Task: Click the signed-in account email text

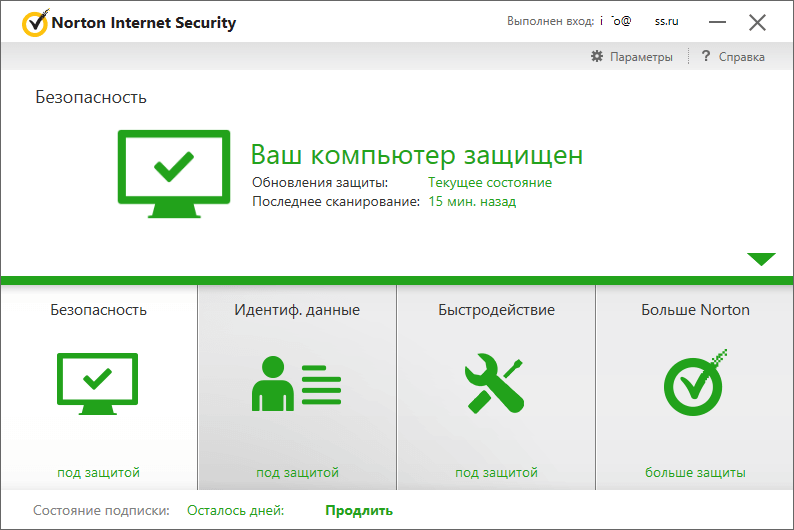Action: [x=639, y=21]
